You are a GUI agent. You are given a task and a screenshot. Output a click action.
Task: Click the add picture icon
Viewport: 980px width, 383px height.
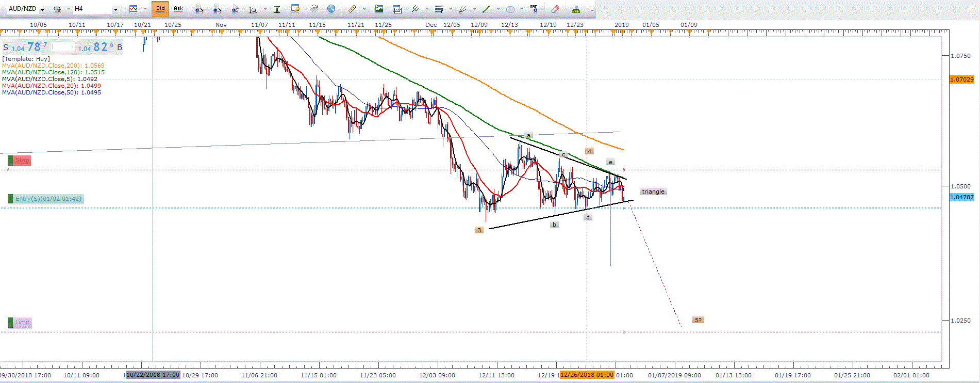pos(379,9)
